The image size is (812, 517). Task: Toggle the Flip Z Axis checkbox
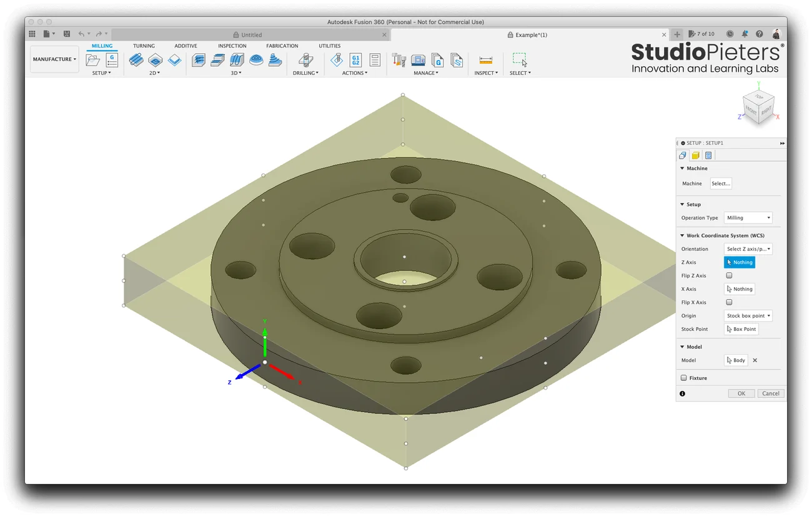729,275
